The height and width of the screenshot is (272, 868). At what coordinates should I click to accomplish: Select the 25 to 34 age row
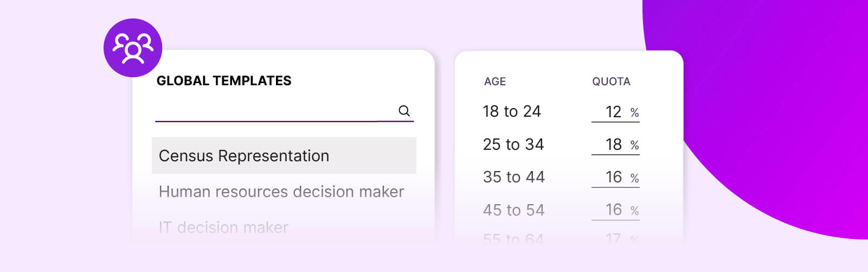[x=513, y=144]
